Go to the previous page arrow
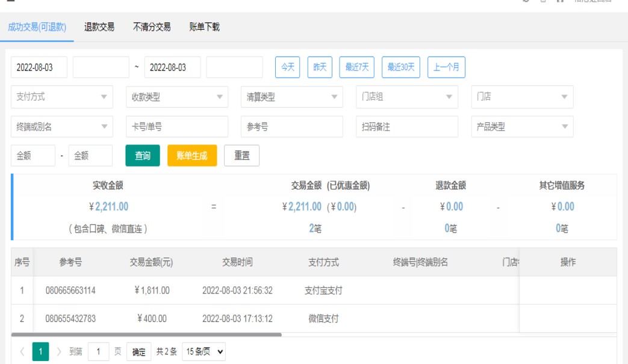Viewport: 628px width, 364px height. coord(22,352)
